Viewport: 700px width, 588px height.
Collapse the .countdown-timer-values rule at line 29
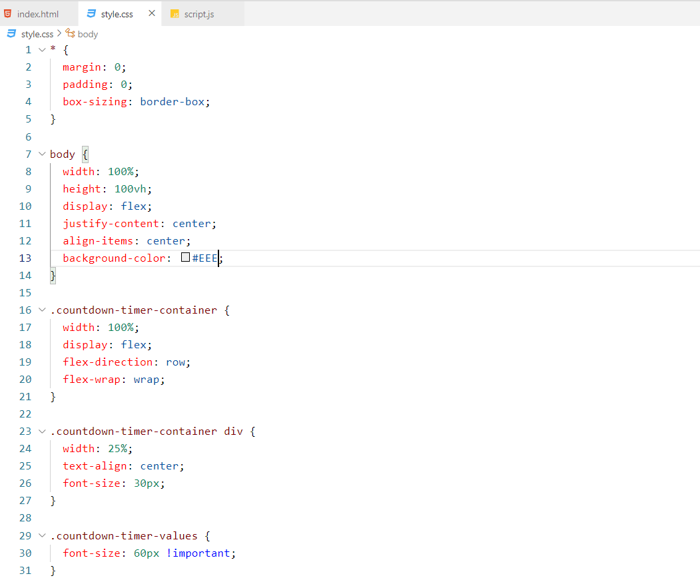42,535
